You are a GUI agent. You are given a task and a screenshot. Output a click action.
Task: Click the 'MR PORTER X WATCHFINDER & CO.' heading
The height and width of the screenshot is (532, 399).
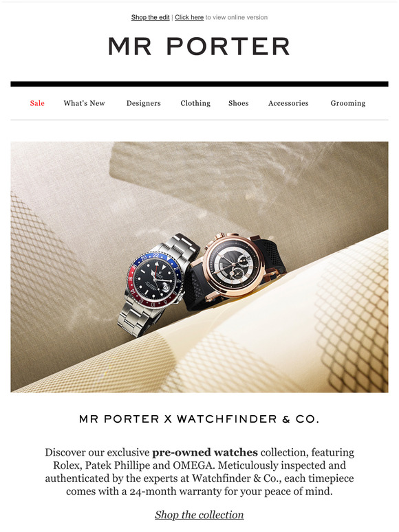click(x=199, y=419)
